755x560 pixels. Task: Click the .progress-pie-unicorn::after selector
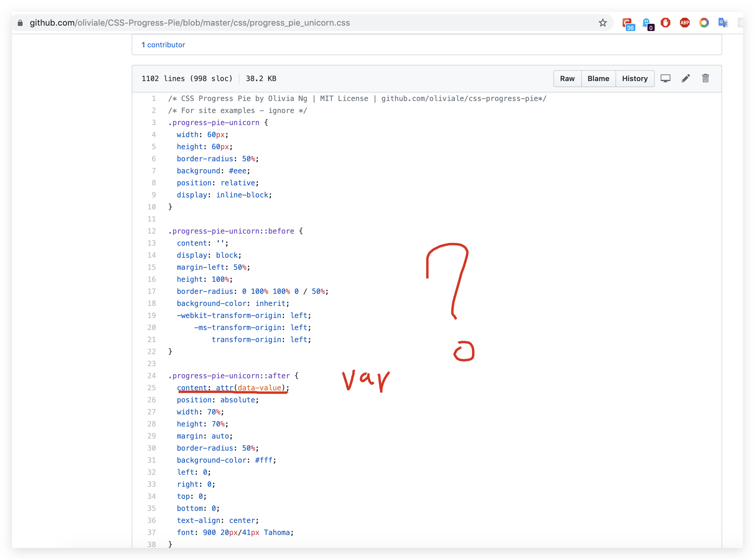pyautogui.click(x=229, y=376)
